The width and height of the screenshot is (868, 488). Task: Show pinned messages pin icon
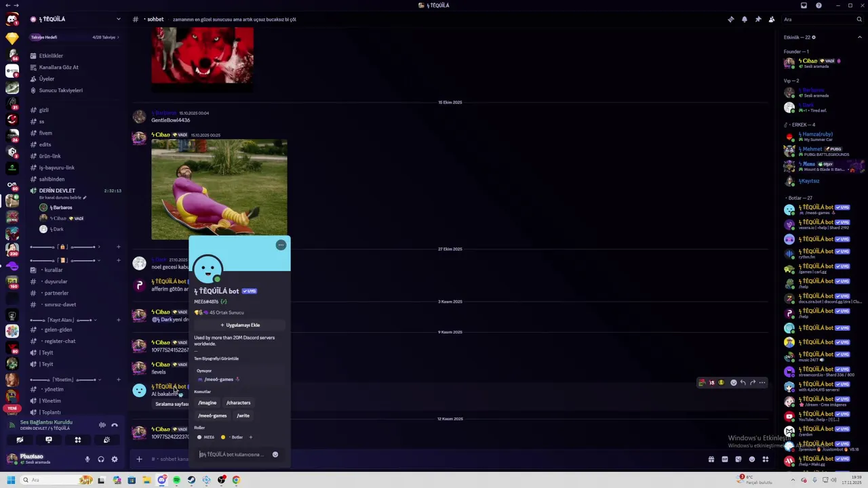(x=757, y=19)
